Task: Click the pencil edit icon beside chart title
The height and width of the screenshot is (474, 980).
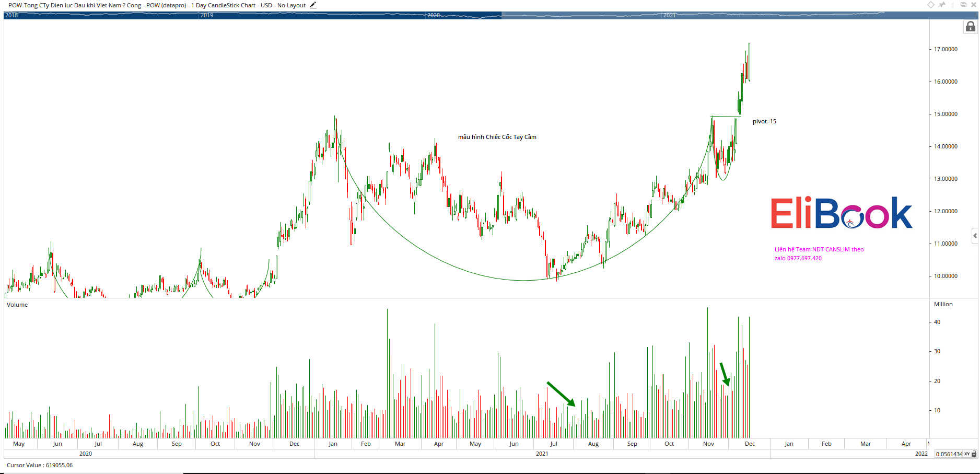Action: click(313, 5)
